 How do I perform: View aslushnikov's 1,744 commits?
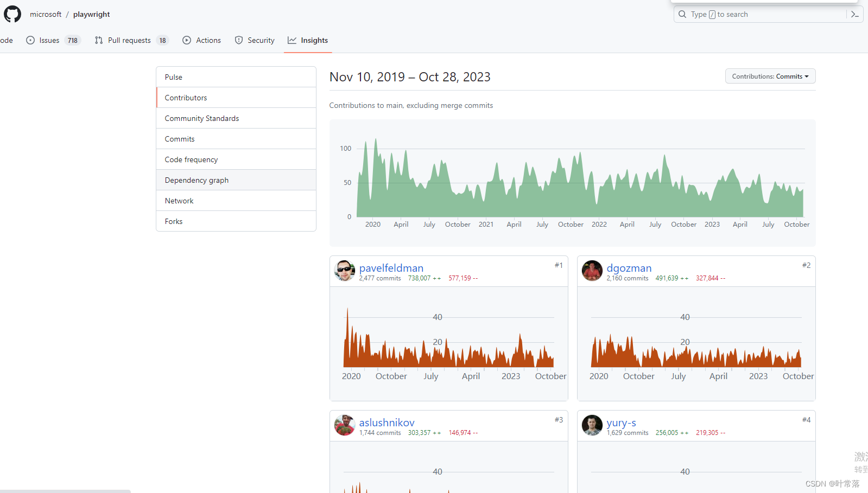tap(380, 433)
